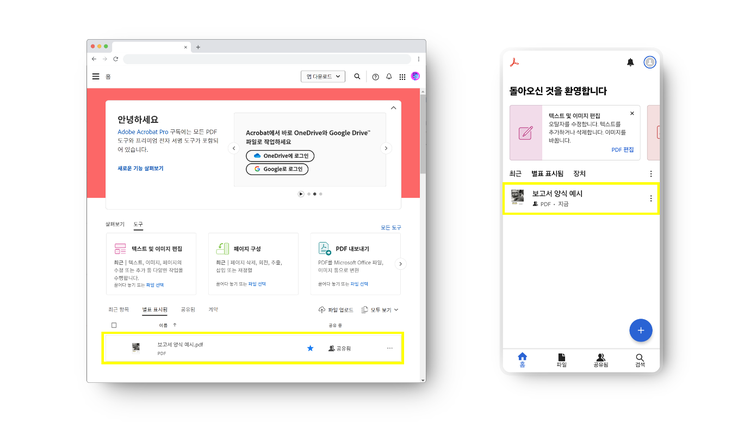The image size is (750, 422).
Task: Open browser three-dot menu
Action: pos(419,59)
